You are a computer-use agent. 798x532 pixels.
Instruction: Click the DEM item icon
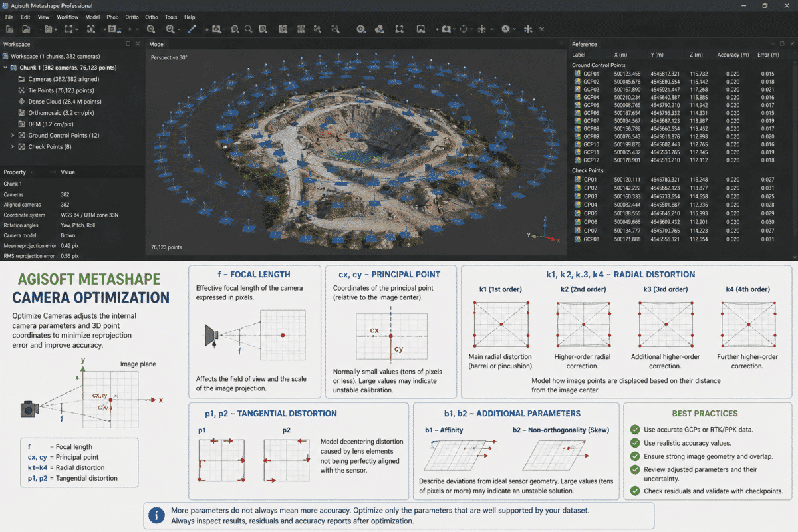[x=22, y=124]
